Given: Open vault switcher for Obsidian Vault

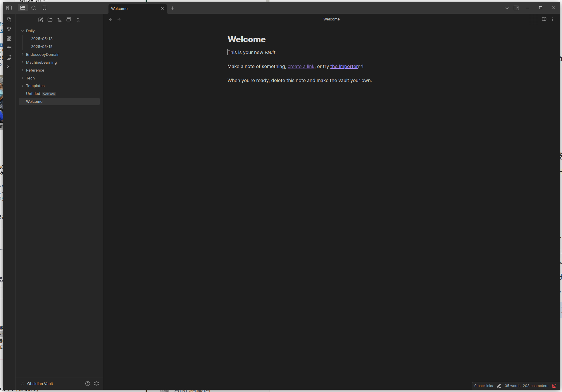Looking at the screenshot, I should tap(38, 384).
